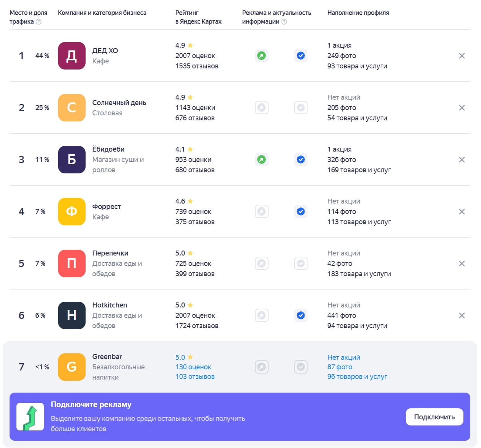Click the blue verified badge for ДЕД ХО

(x=301, y=56)
